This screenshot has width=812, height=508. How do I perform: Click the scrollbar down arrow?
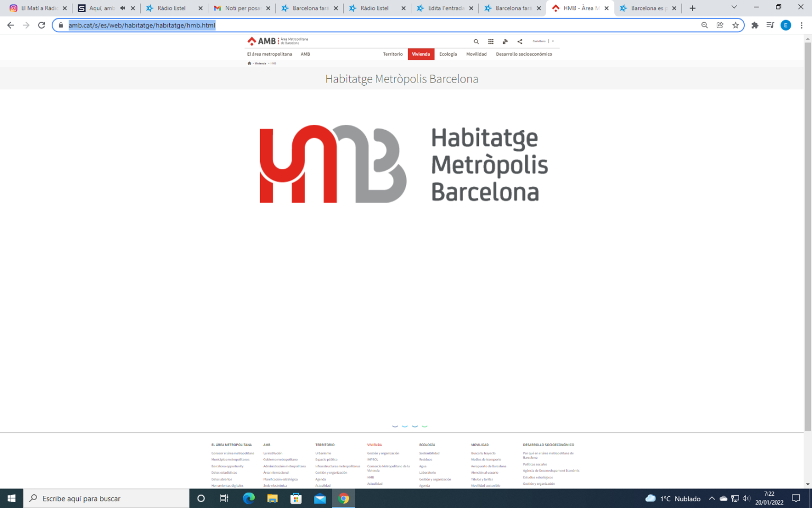point(808,484)
